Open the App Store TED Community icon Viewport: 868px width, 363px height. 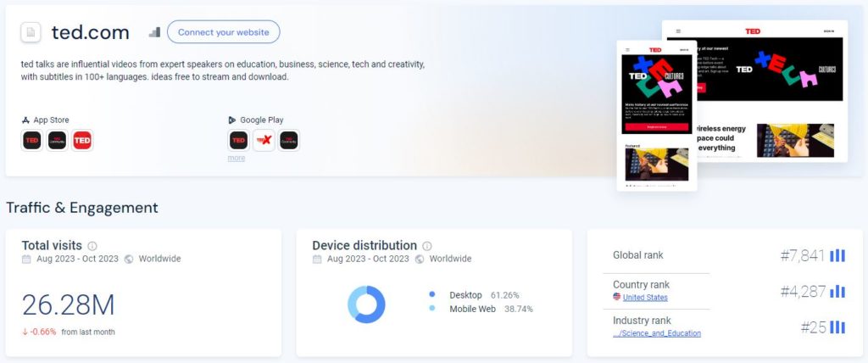pos(57,140)
